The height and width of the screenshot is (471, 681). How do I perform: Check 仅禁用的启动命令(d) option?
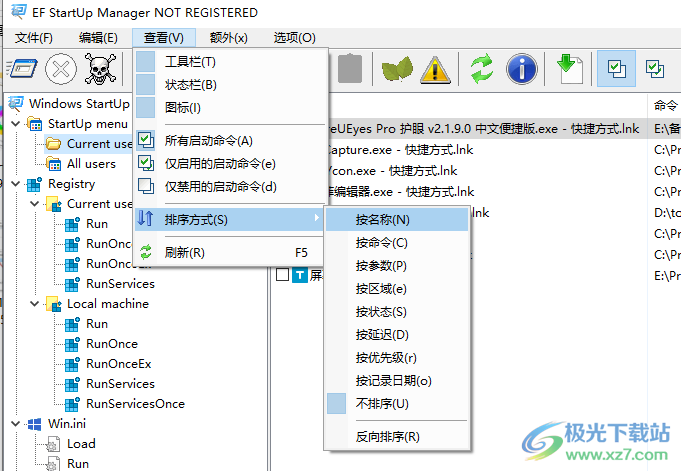click(x=230, y=187)
